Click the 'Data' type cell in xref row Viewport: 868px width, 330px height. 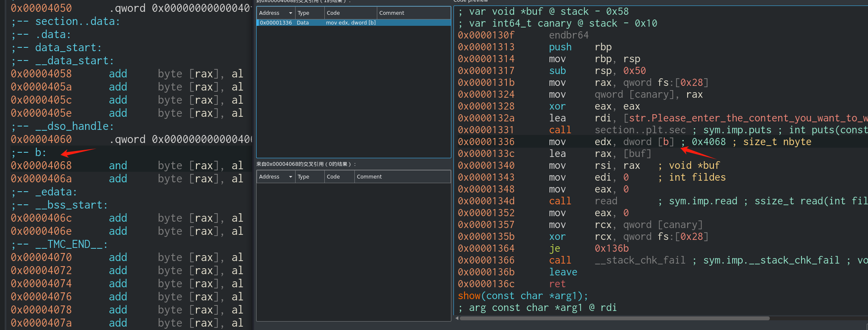click(303, 23)
